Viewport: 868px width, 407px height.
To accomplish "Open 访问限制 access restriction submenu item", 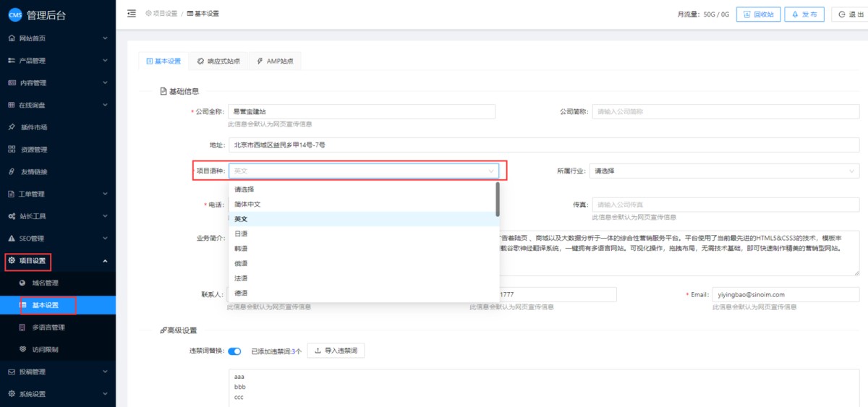I will coord(45,349).
